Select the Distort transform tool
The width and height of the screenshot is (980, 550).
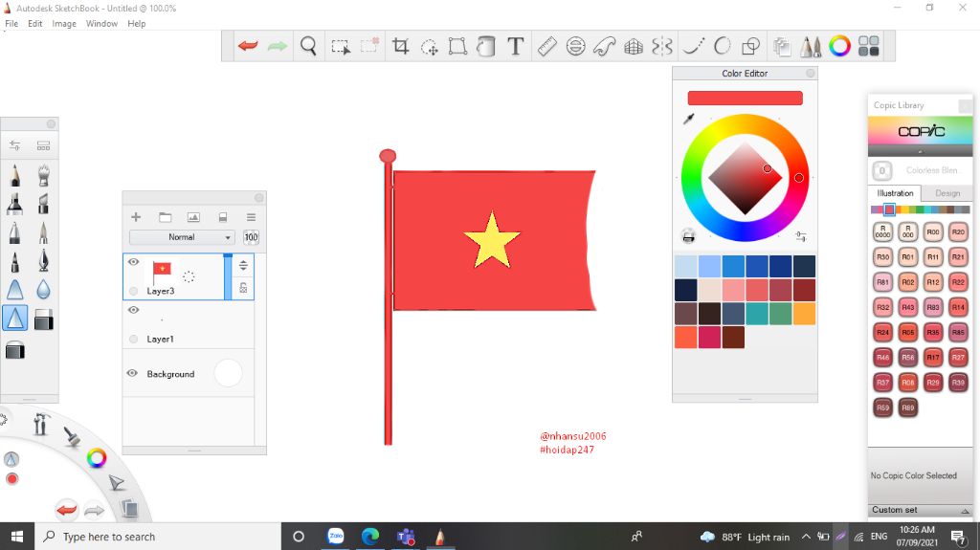(x=457, y=46)
